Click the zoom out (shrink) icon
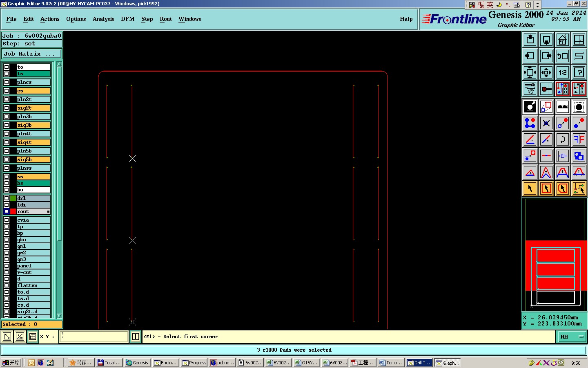Screen dimensions: 588x368 point(546,72)
